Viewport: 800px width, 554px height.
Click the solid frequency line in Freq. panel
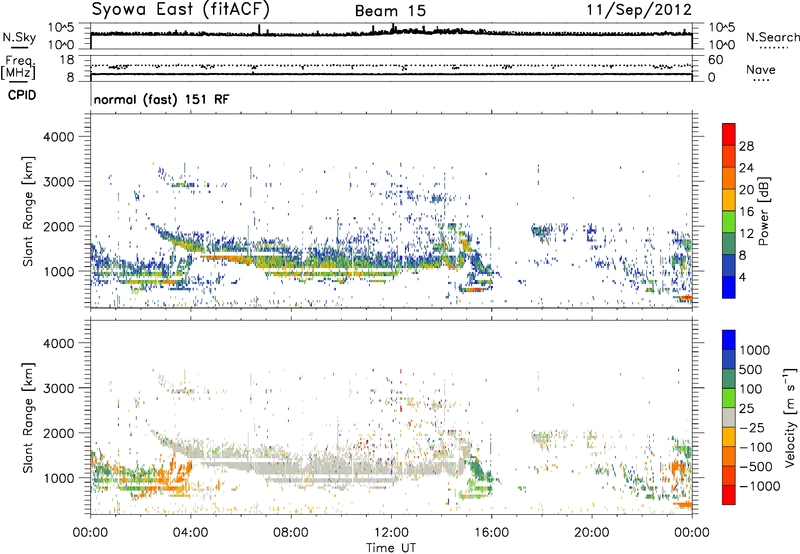point(391,74)
